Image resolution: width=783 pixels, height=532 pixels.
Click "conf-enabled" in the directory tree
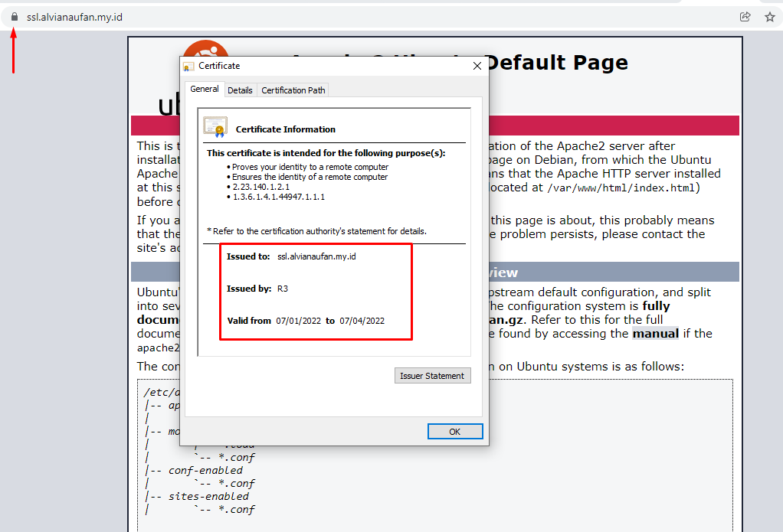[205, 471]
